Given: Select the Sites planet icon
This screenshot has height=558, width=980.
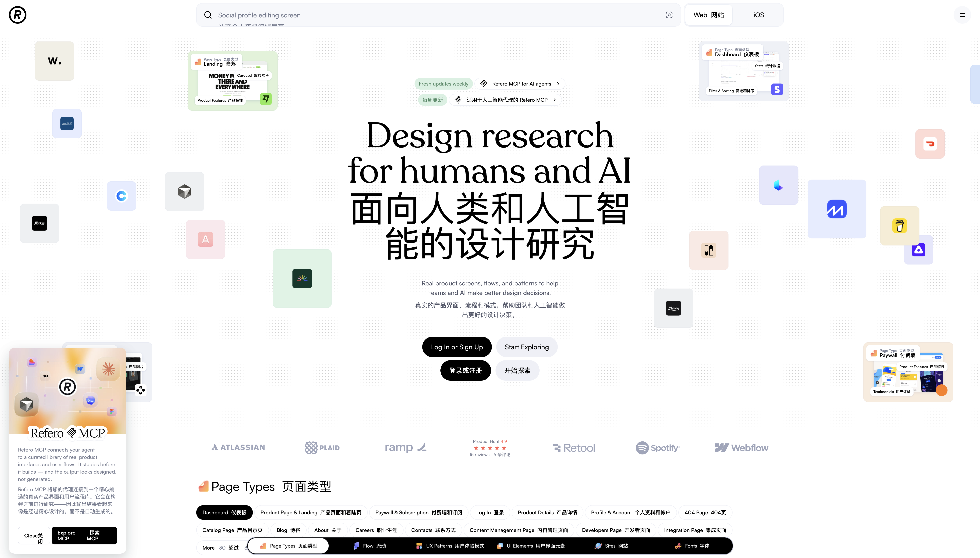Looking at the screenshot, I should tap(598, 546).
